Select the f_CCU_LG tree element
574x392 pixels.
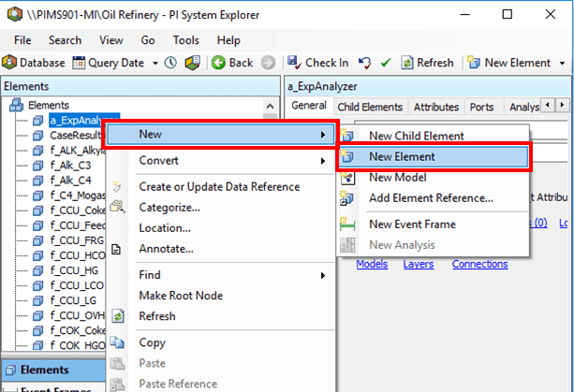point(73,300)
